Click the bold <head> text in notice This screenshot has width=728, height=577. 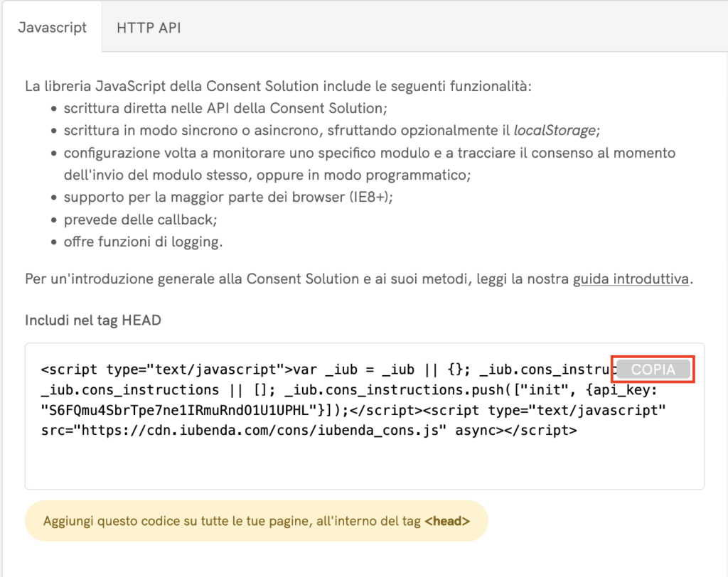446,521
